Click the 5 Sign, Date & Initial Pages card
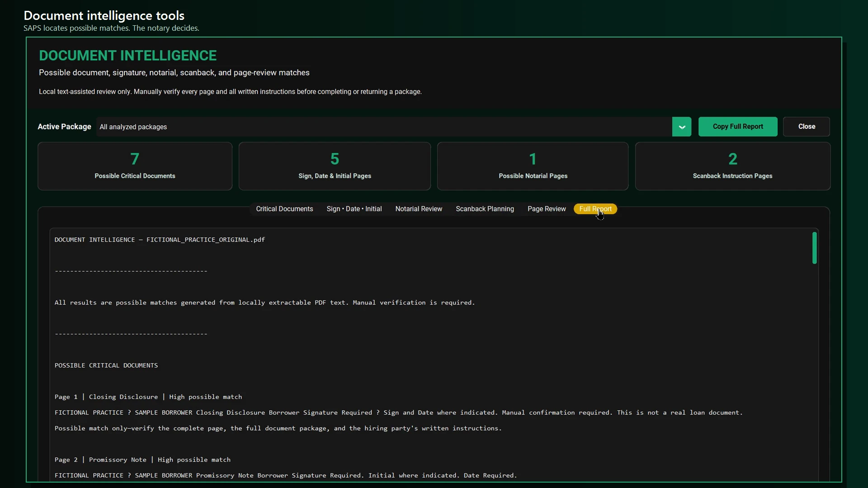This screenshot has height=488, width=868. tap(335, 166)
